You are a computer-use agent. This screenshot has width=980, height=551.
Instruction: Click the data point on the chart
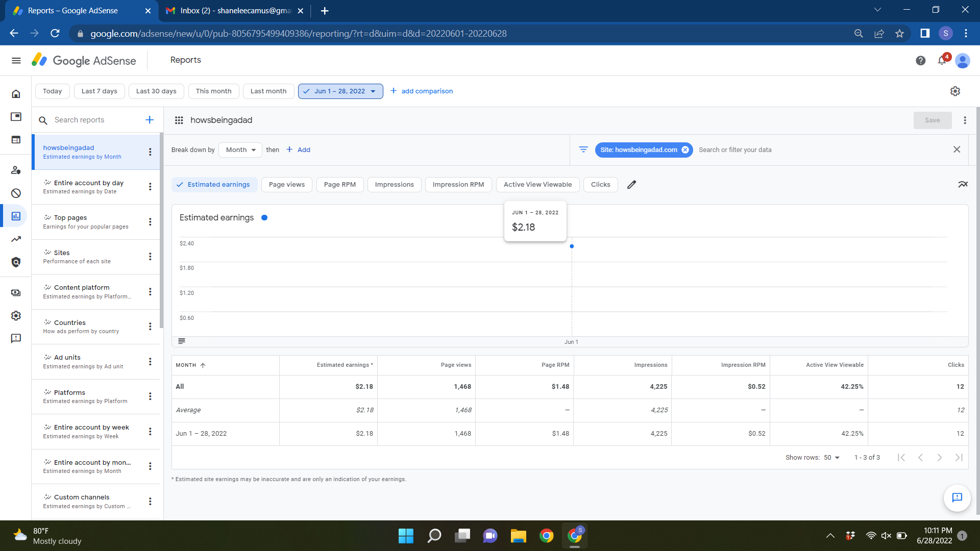pos(572,246)
